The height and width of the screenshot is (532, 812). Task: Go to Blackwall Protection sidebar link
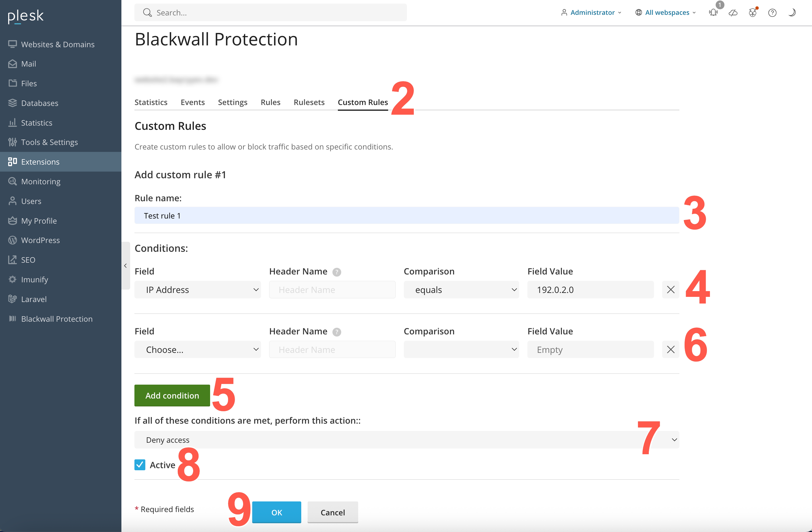click(61, 319)
